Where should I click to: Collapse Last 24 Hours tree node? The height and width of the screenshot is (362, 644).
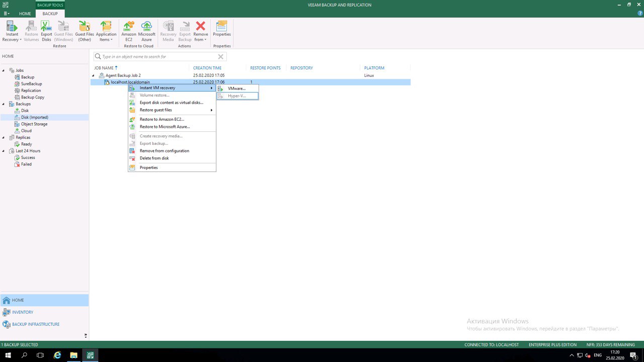4,151
